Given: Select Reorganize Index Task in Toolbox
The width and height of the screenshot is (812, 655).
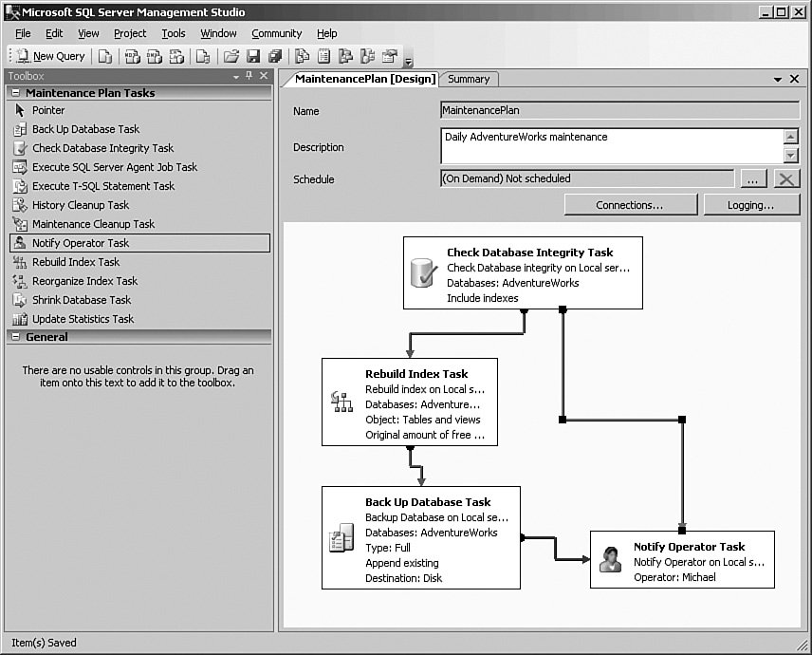Looking at the screenshot, I should (x=139, y=281).
